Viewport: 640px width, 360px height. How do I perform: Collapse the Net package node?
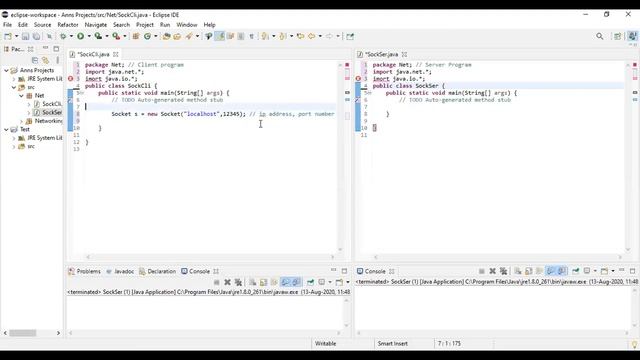coord(21,96)
